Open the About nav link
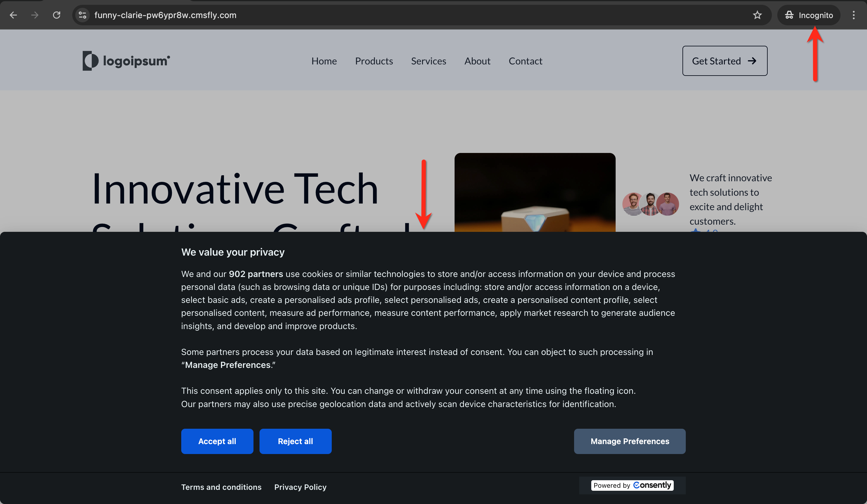Viewport: 867px width, 504px height. tap(477, 61)
